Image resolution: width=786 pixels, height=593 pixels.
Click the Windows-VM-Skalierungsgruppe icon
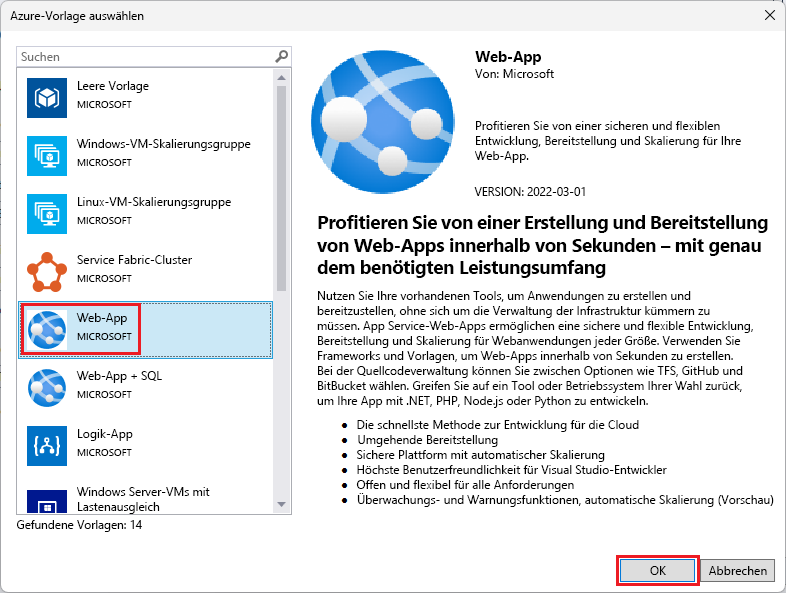click(x=47, y=156)
